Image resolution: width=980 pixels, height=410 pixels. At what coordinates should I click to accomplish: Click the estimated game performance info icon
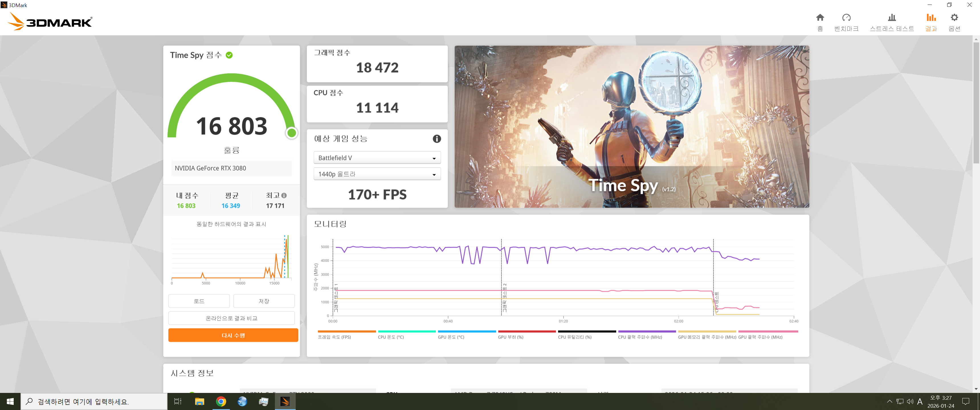point(436,139)
